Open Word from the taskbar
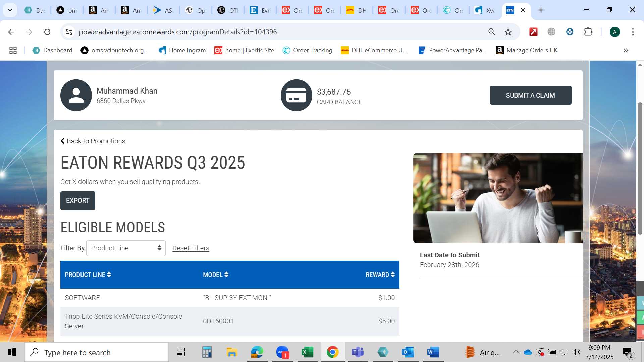The width and height of the screenshot is (644, 362). coord(433,352)
